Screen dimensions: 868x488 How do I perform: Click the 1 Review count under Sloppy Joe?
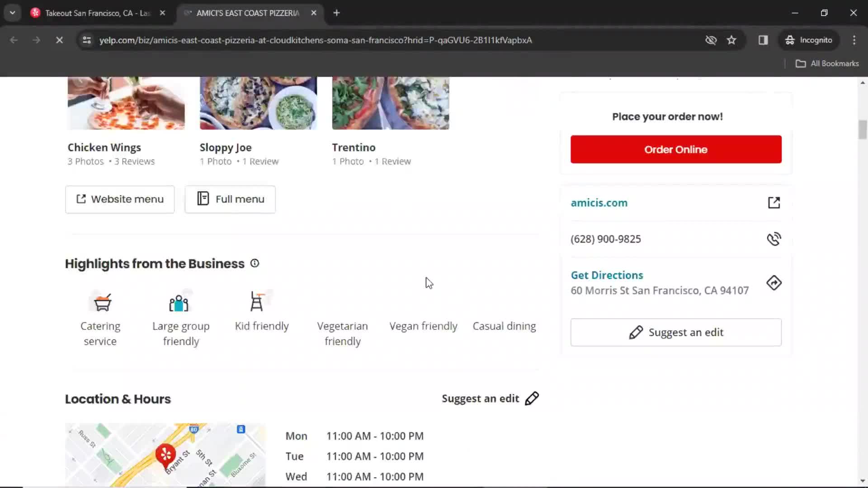pos(260,161)
